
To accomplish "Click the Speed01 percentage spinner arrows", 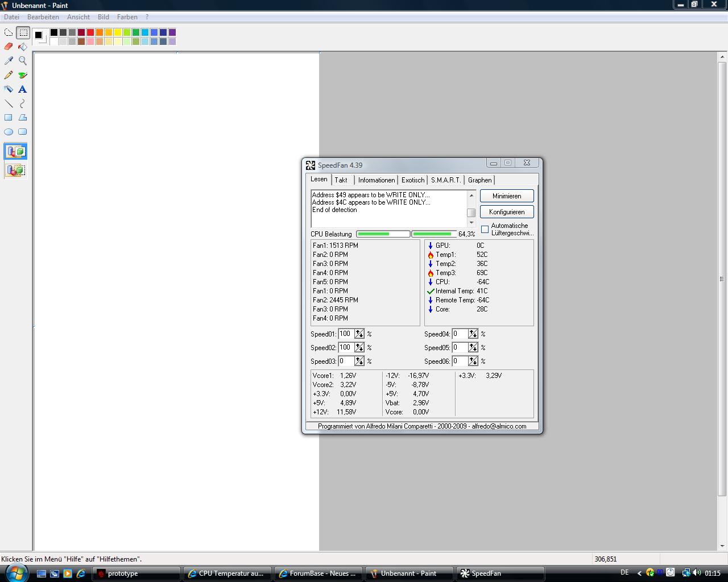I will 359,334.
